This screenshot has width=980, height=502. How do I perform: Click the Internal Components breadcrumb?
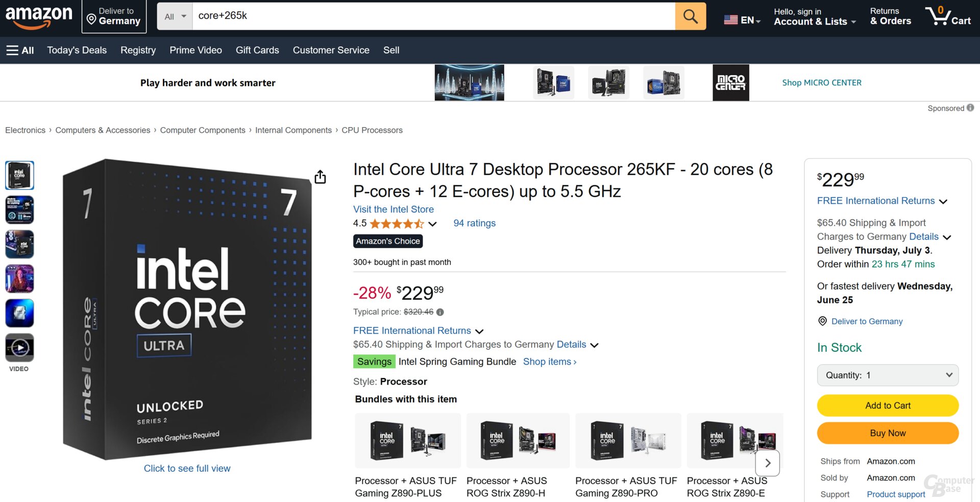(x=293, y=130)
